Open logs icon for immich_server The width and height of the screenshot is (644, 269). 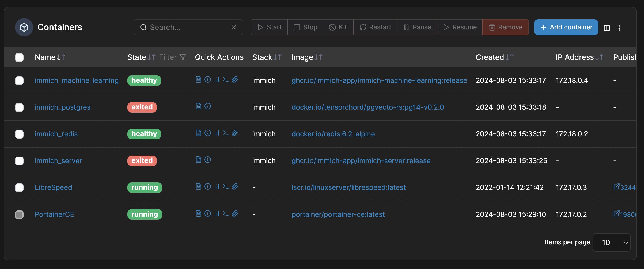198,160
